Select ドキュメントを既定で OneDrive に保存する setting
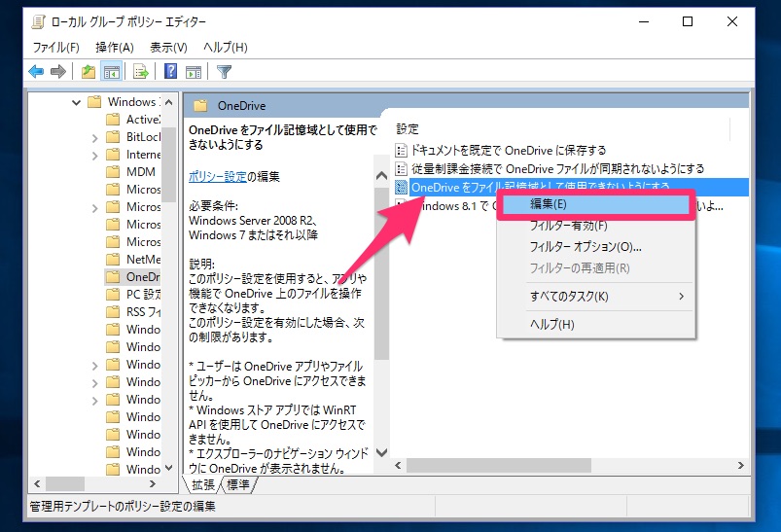Image resolution: width=781 pixels, height=532 pixels. [509, 150]
